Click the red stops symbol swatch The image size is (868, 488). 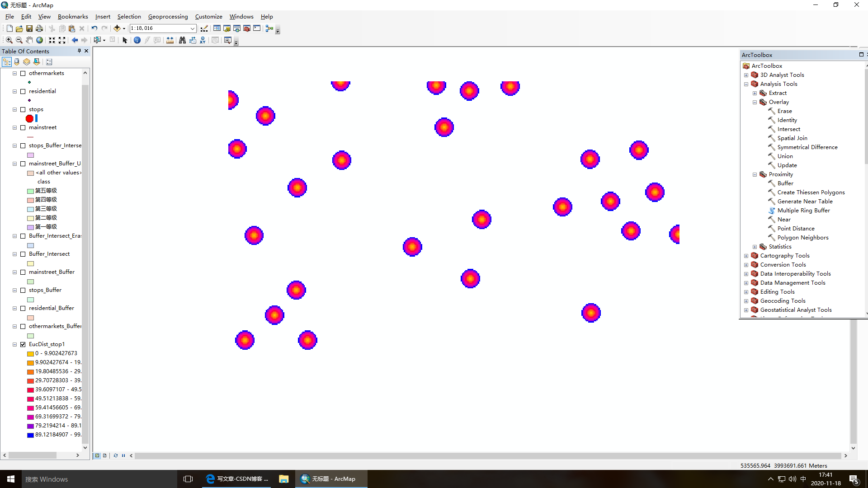click(x=30, y=118)
